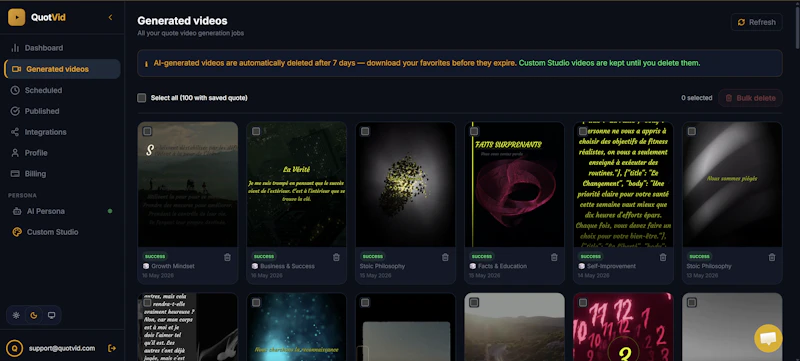Screen dimensions: 800x361
Task: Open Billing via its card icon
Action: pyautogui.click(x=15, y=174)
